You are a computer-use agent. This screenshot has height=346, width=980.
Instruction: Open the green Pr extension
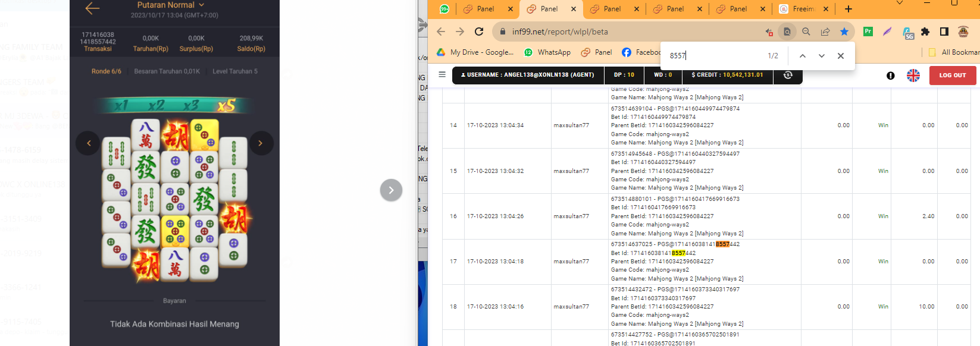868,32
